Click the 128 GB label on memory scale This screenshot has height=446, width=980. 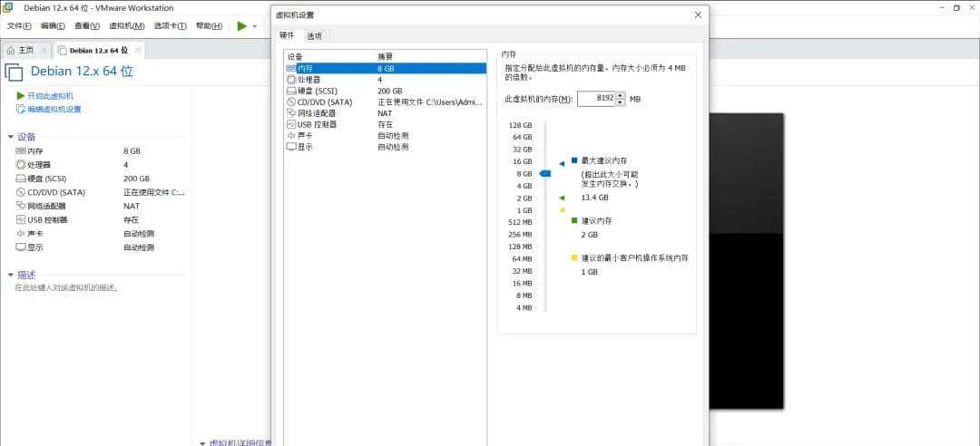click(521, 125)
